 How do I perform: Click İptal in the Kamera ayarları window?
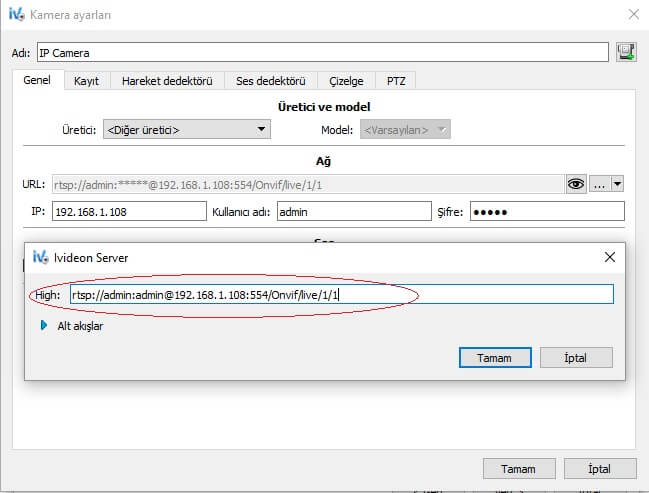click(x=600, y=469)
